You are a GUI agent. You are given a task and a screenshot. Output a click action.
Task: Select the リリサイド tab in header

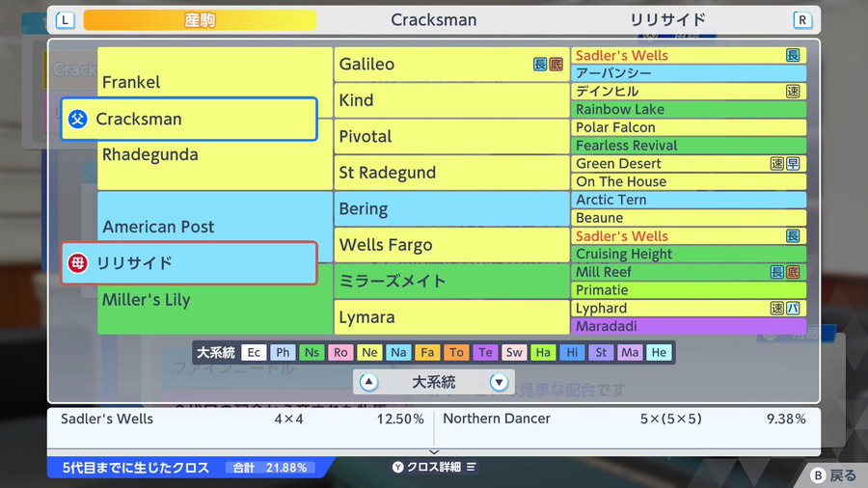[x=667, y=20]
